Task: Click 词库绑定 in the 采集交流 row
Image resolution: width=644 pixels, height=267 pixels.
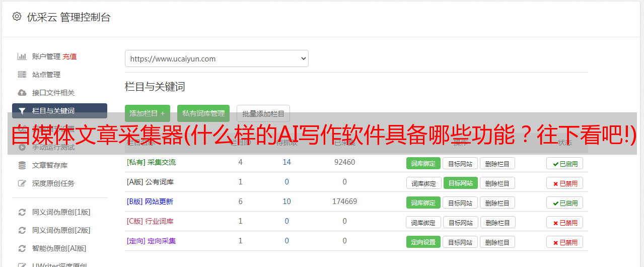Action: tap(423, 163)
